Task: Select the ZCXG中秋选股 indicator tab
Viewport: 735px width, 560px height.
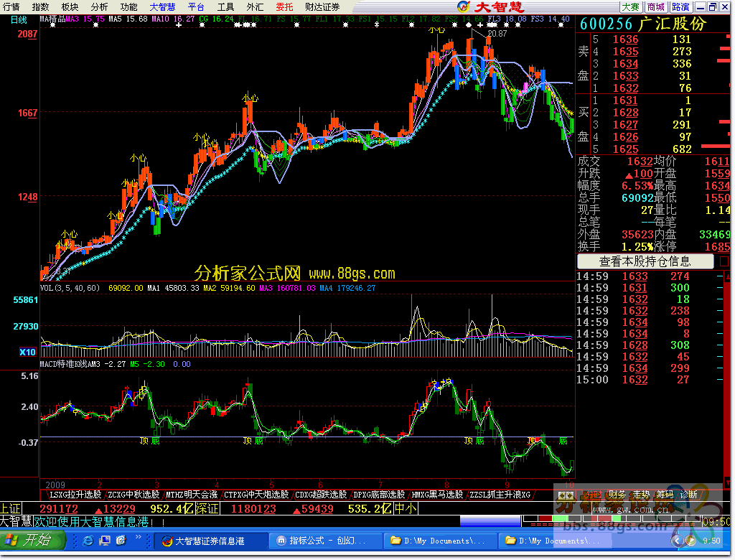Action: (134, 495)
